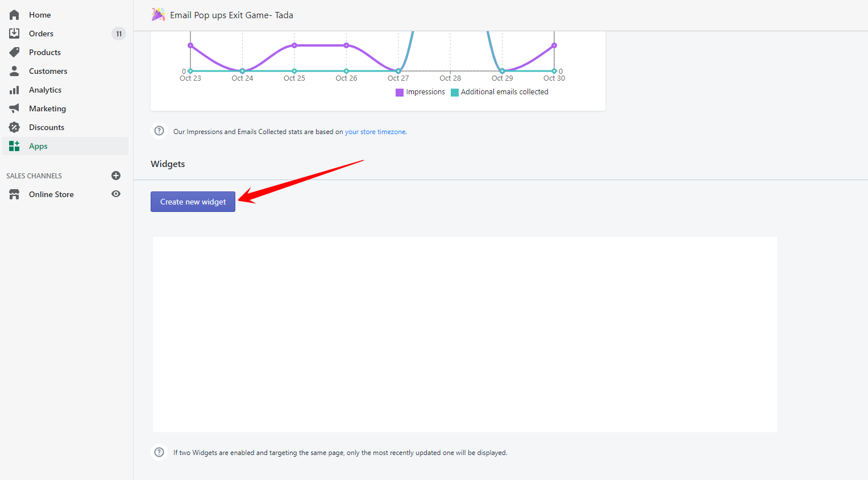
Task: Open the Marketing section
Action: coord(65,108)
